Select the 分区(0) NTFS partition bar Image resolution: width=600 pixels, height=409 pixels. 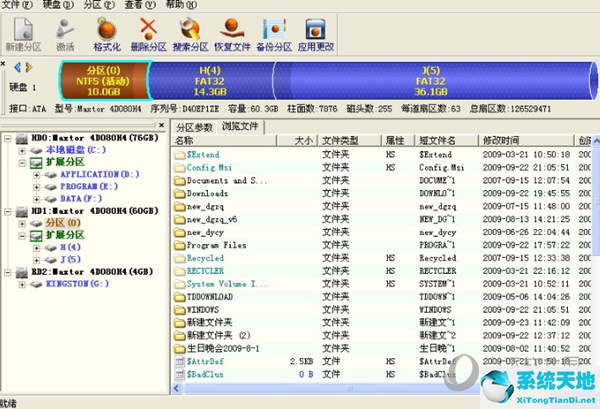(104, 81)
